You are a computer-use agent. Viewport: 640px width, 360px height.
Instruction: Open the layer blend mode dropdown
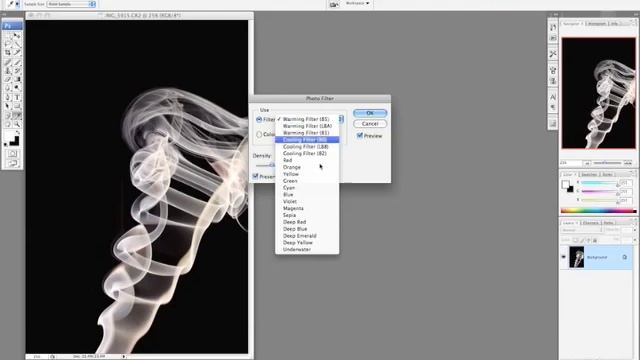click(x=582, y=230)
